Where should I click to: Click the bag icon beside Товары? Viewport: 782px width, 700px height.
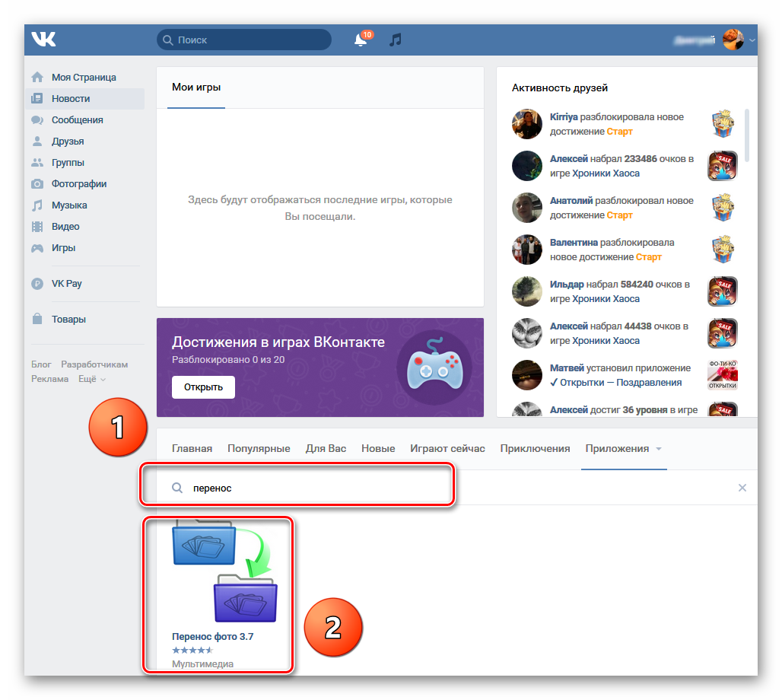click(37, 319)
